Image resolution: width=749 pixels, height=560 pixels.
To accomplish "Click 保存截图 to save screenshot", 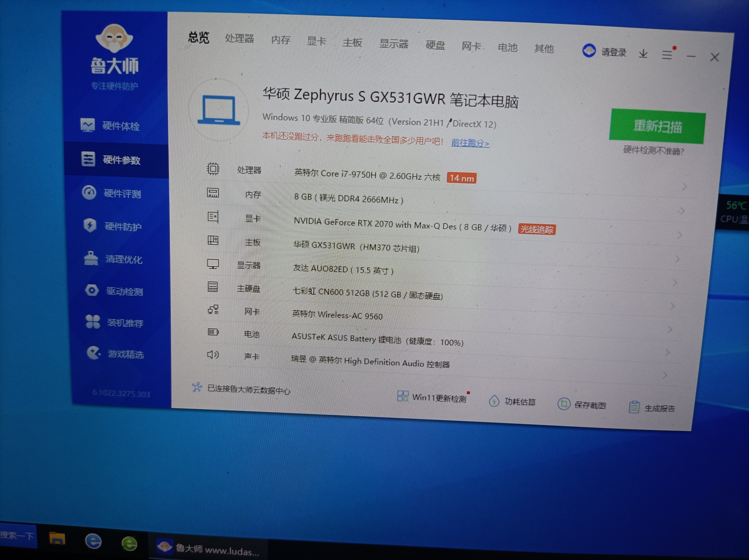I will click(x=582, y=404).
